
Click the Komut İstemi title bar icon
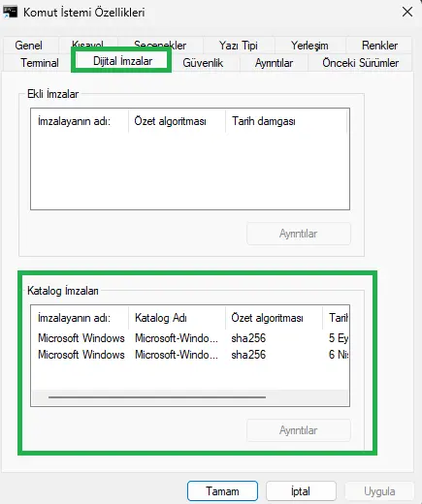coord(10,13)
